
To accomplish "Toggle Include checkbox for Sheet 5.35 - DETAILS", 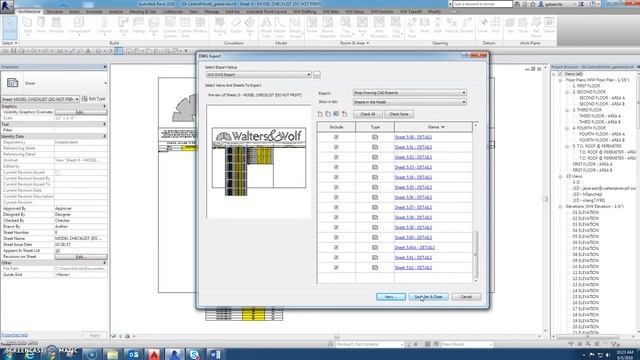I will click(x=336, y=187).
